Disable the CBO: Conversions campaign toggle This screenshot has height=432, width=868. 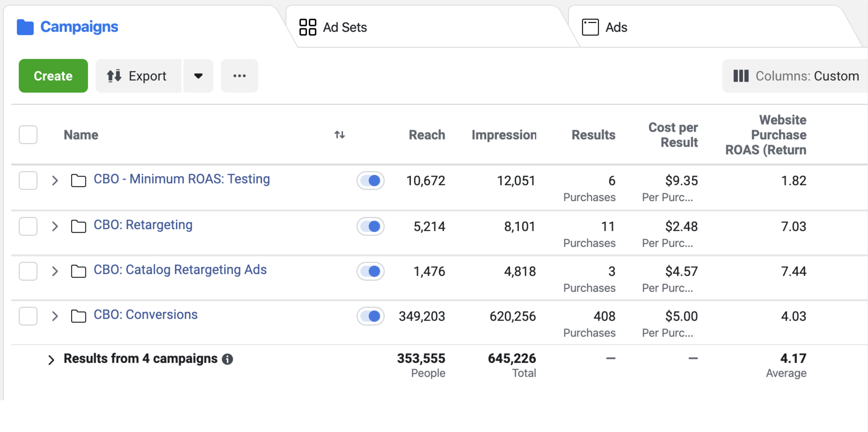370,316
